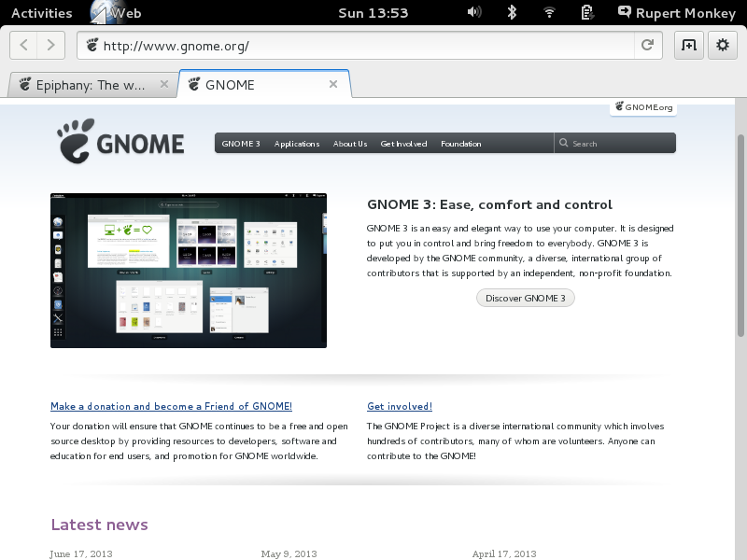Open the Activities overview
The height and width of the screenshot is (560, 747).
tap(42, 13)
